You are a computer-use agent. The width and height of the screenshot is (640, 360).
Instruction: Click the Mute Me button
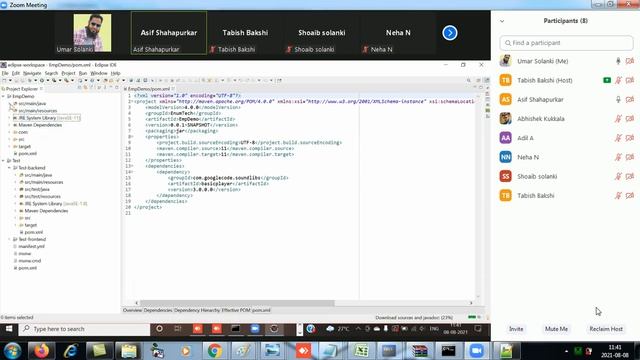(556, 329)
